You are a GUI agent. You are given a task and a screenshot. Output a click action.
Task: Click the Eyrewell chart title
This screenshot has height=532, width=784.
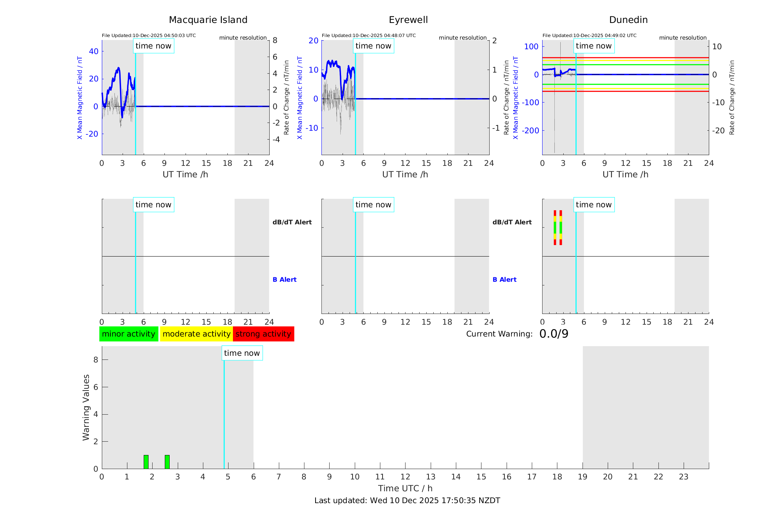(408, 20)
